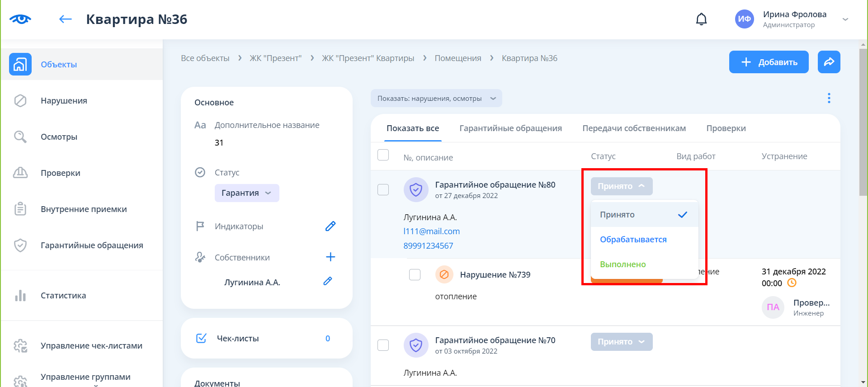Edit owner Лугинина А.А. pencil icon

328,281
